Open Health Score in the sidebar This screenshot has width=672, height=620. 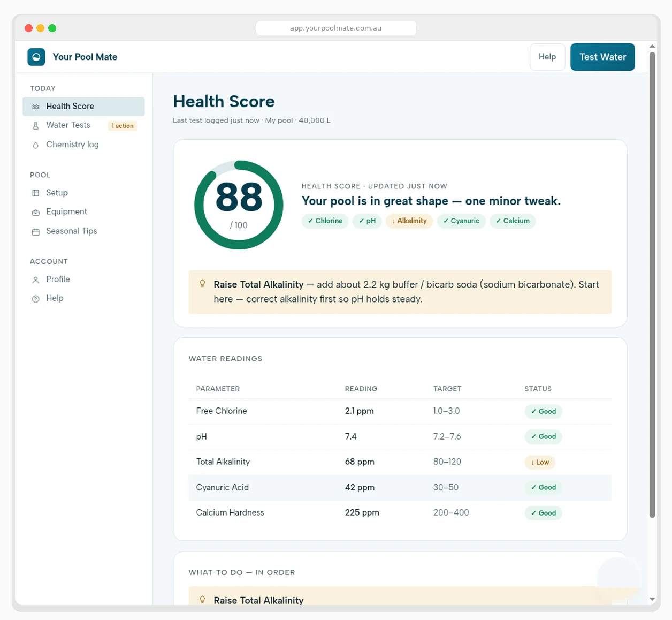coord(83,106)
